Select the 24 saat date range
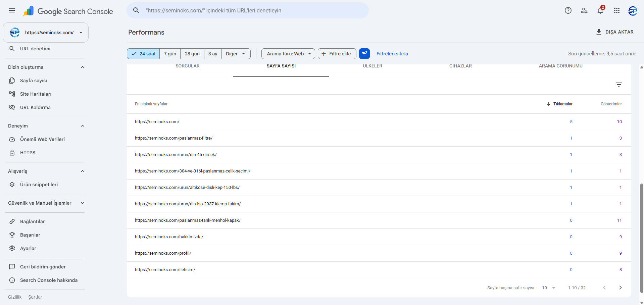The image size is (644, 305). [143, 54]
